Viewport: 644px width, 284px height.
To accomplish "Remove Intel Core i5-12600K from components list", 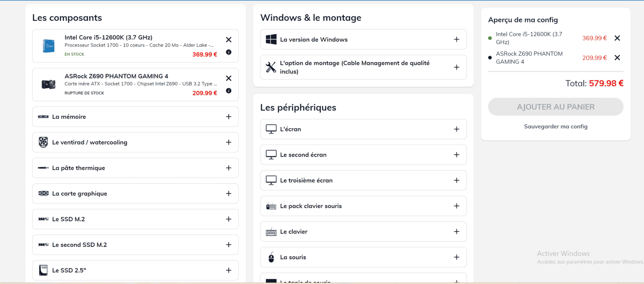I will point(229,40).
